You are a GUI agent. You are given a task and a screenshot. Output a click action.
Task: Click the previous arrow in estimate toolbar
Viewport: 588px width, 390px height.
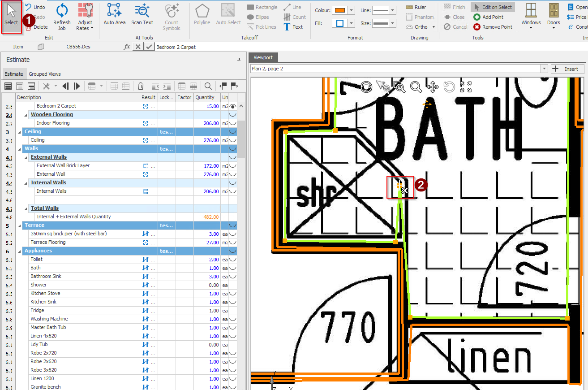pos(66,86)
